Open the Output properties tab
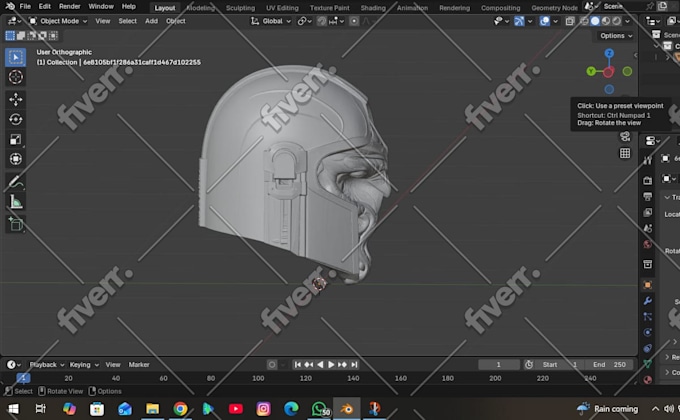The width and height of the screenshot is (680, 420). click(x=647, y=197)
